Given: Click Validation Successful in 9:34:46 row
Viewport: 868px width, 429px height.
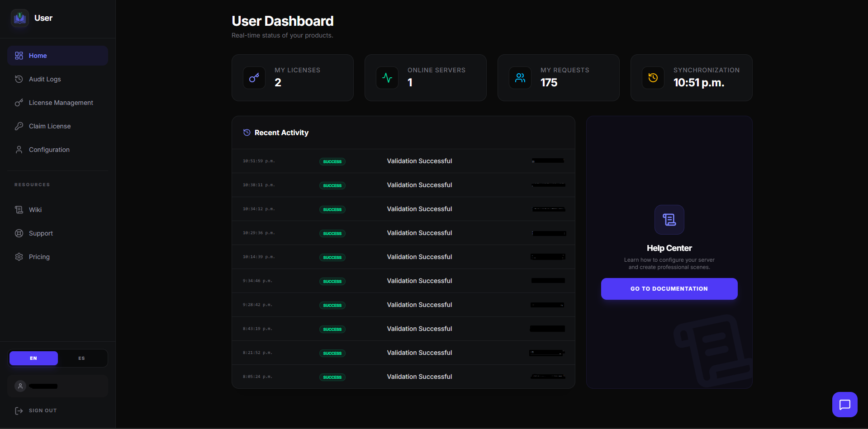Looking at the screenshot, I should coord(419,281).
